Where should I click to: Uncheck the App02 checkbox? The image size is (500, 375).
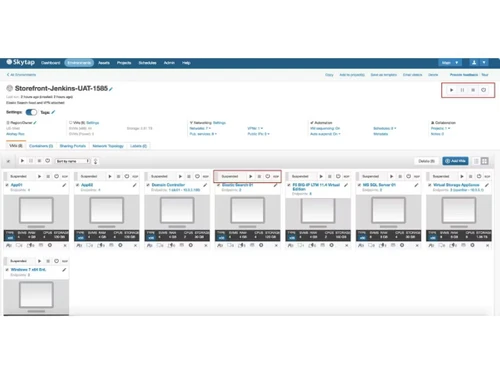[x=78, y=185]
